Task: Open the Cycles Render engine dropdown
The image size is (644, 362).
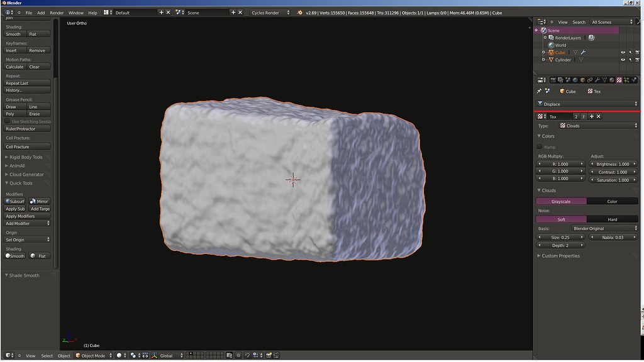Action: [270, 13]
